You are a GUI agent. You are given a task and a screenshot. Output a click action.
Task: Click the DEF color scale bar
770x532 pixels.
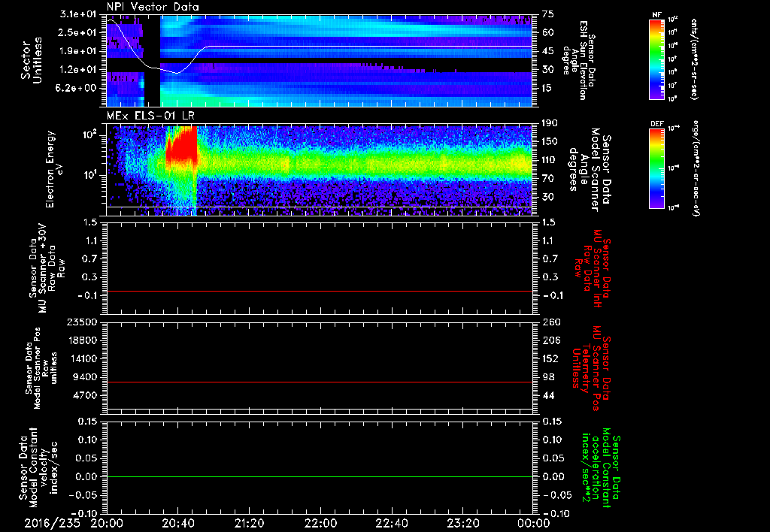pos(656,168)
